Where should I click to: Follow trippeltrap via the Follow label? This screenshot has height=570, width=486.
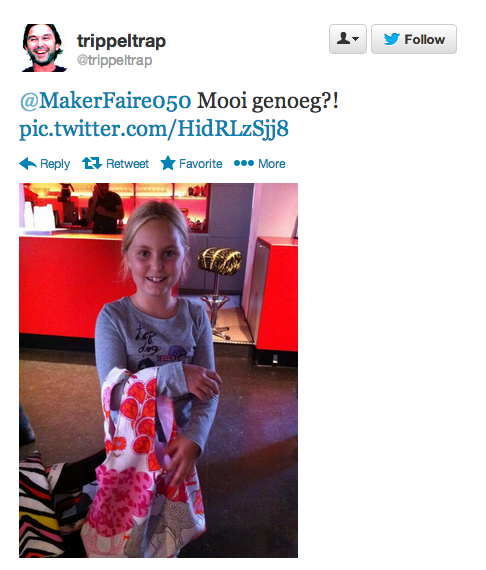click(x=425, y=39)
